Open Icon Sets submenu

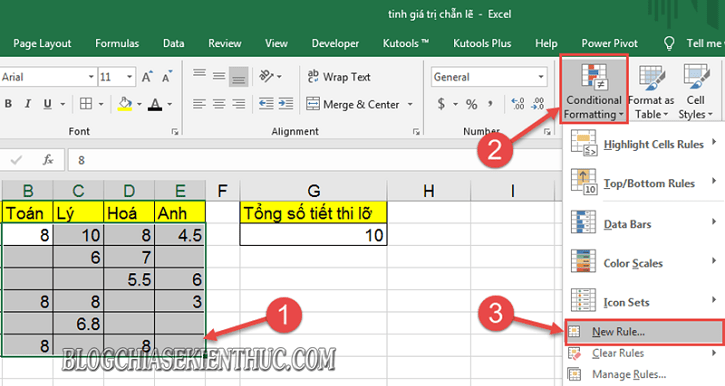tap(644, 302)
